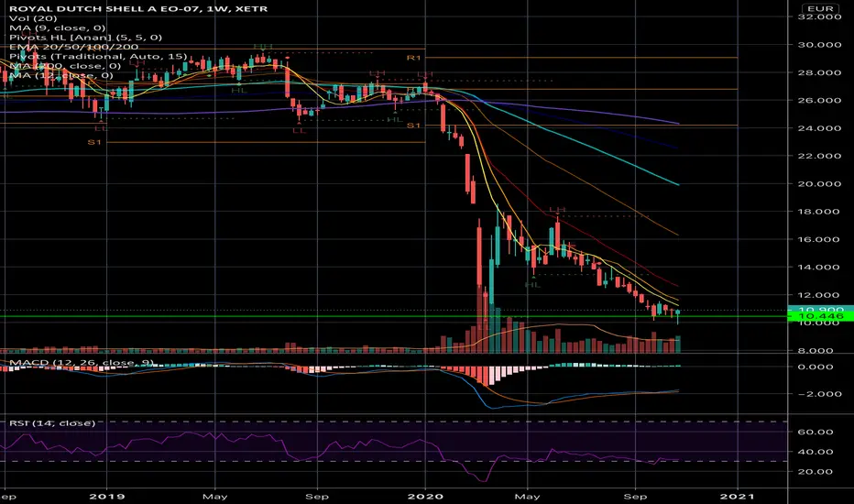Image resolution: width=854 pixels, height=504 pixels.
Task: Click the 20.000 price axis label
Action: coord(820,183)
